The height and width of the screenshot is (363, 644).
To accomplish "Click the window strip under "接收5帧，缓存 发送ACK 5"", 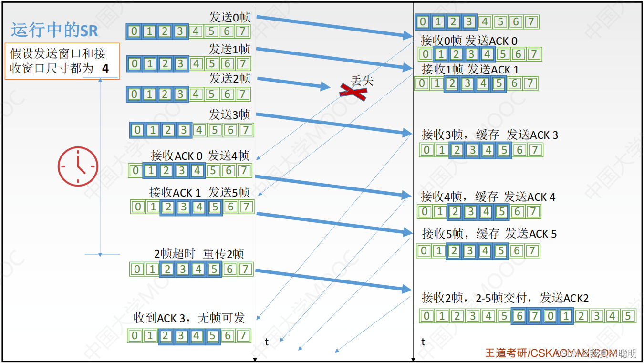I will tap(478, 250).
